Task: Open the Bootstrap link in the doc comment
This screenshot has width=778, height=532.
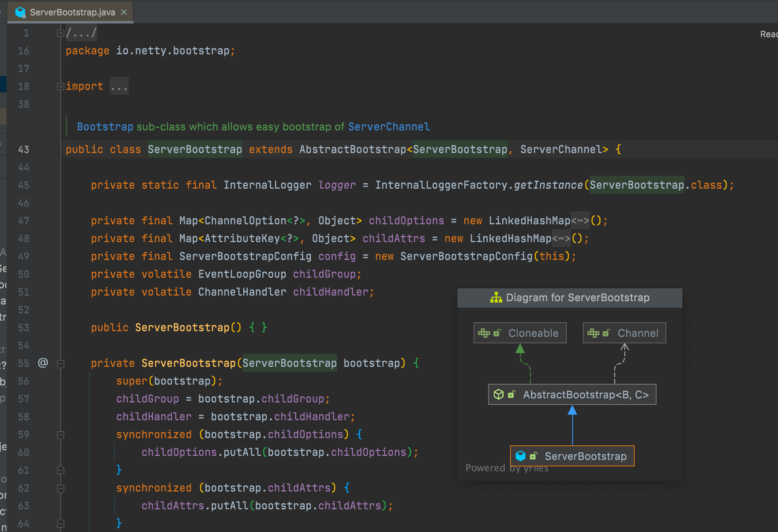Action: pyautogui.click(x=105, y=127)
